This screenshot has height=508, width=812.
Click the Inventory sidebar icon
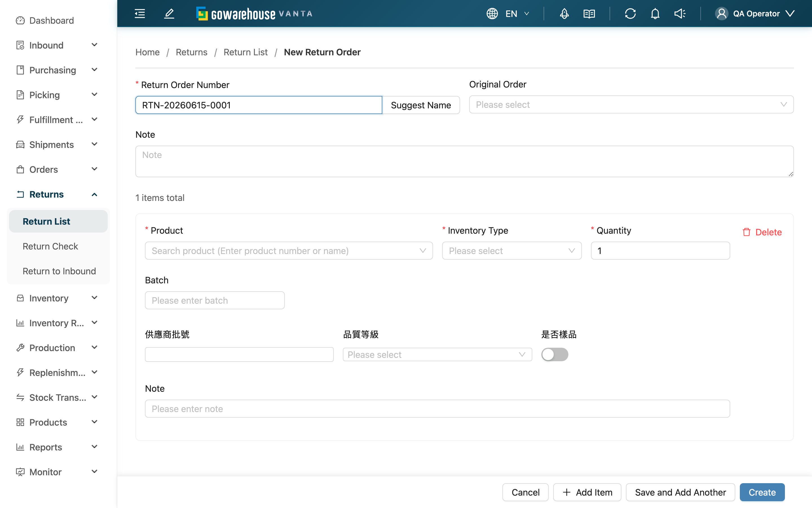[20, 298]
